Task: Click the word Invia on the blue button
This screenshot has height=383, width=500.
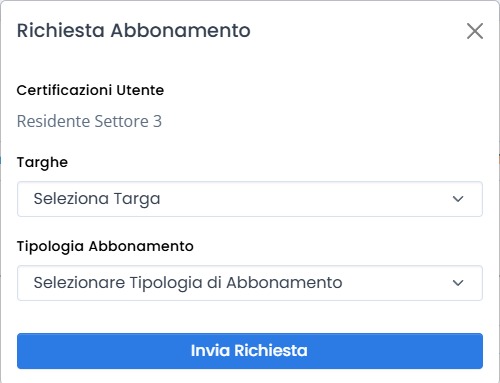Action: [210, 351]
